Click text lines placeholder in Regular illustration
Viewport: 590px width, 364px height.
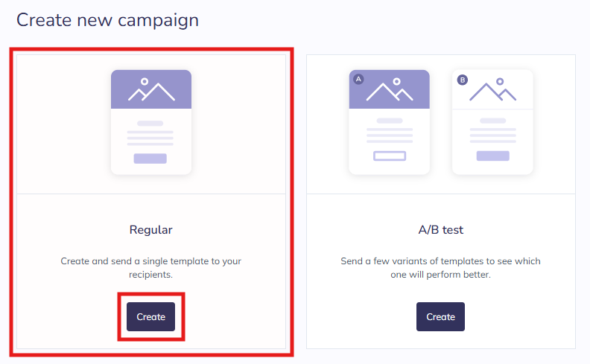pos(150,137)
